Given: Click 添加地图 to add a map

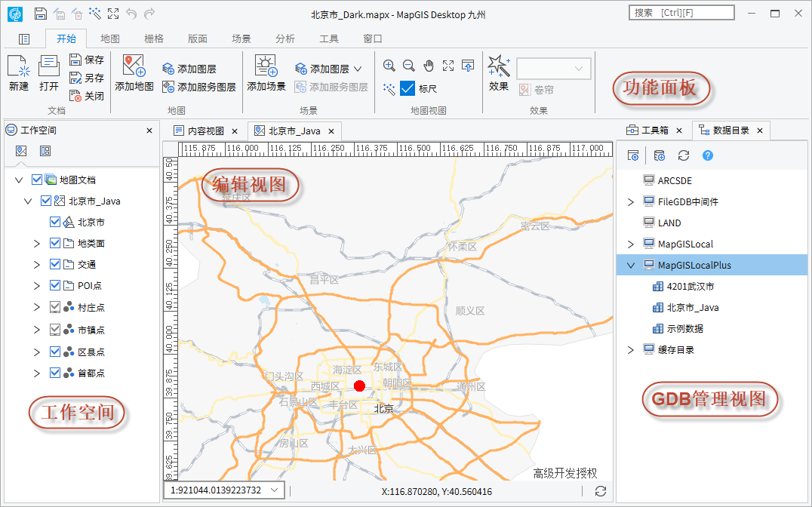Looking at the screenshot, I should (134, 73).
